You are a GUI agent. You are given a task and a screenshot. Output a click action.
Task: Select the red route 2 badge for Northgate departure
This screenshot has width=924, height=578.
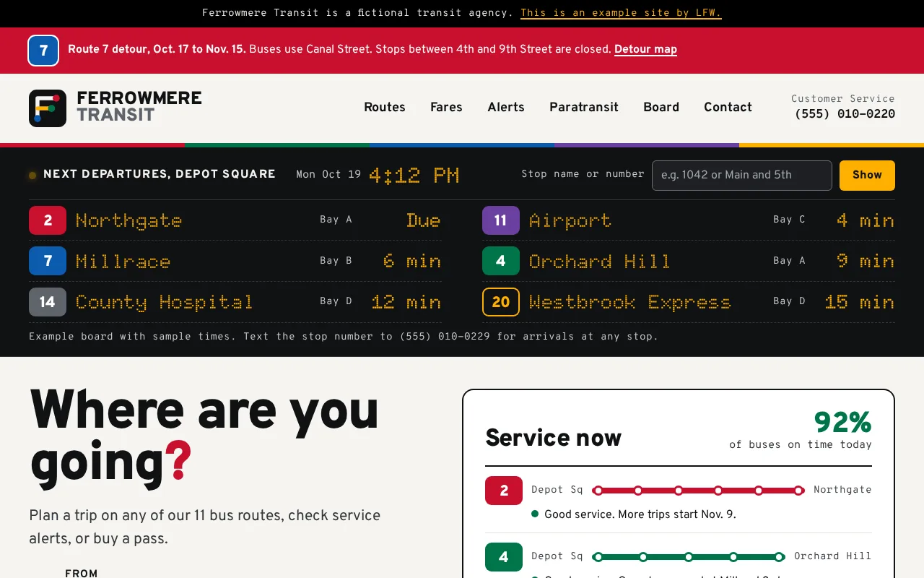pyautogui.click(x=48, y=220)
